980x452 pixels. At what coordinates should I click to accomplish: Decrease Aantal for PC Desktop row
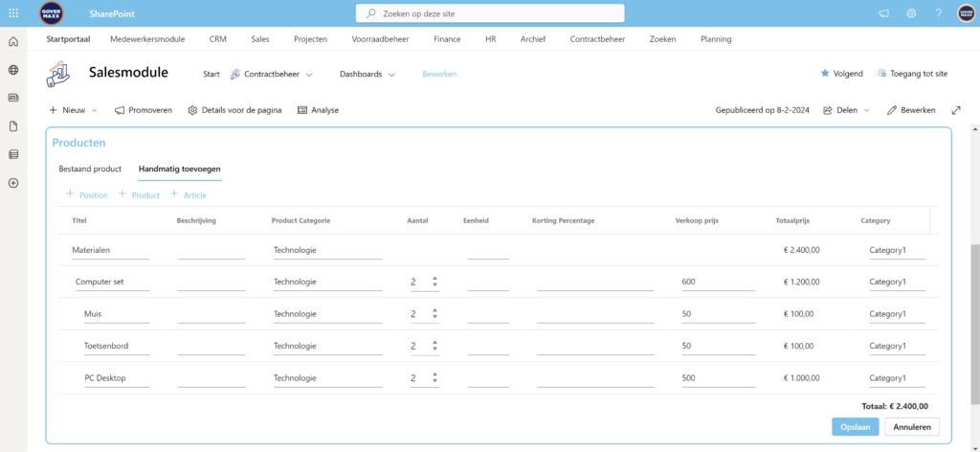pyautogui.click(x=435, y=382)
